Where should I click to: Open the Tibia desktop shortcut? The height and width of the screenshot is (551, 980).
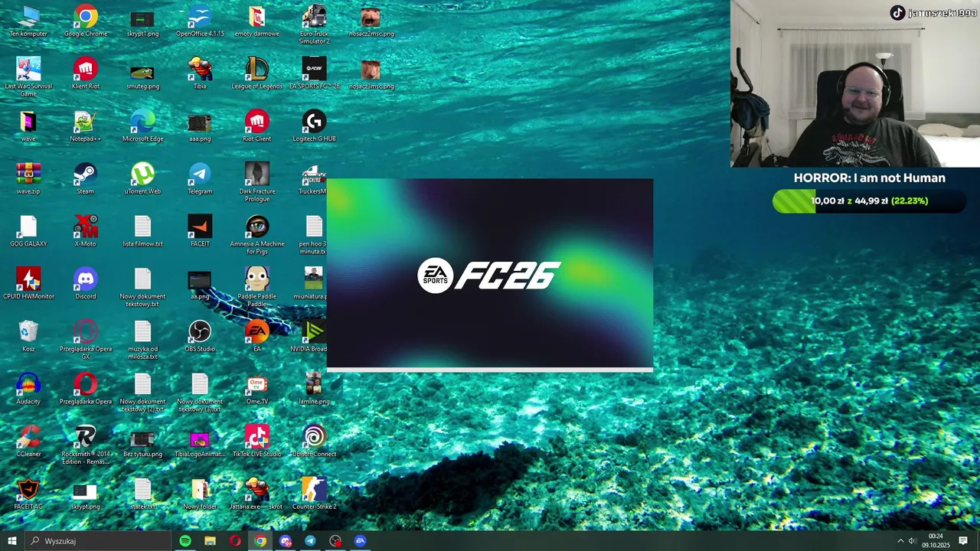pos(200,73)
